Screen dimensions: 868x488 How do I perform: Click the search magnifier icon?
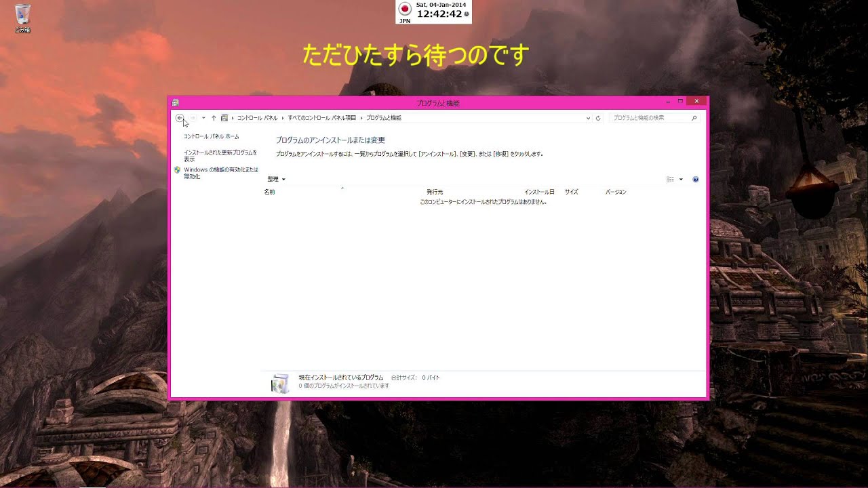(694, 118)
